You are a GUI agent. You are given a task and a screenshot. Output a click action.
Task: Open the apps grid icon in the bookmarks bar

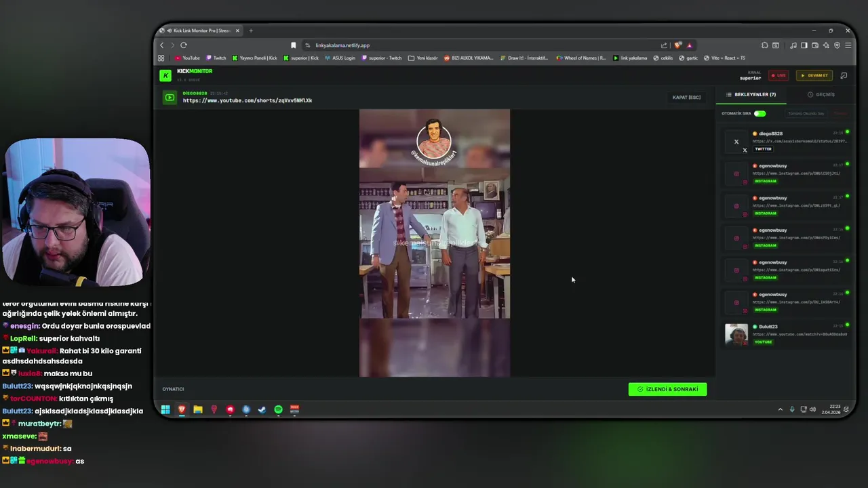pos(161,58)
